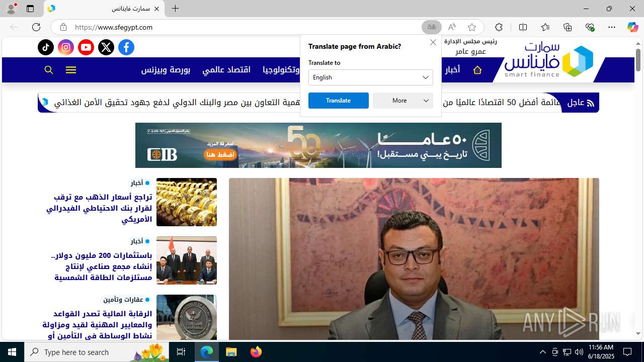The width and height of the screenshot is (644, 362).
Task: Open the TikTok social icon
Action: pos(46,47)
